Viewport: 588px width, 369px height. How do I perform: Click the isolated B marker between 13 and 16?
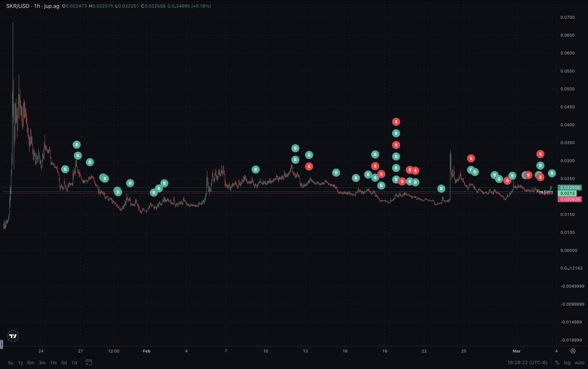point(336,172)
